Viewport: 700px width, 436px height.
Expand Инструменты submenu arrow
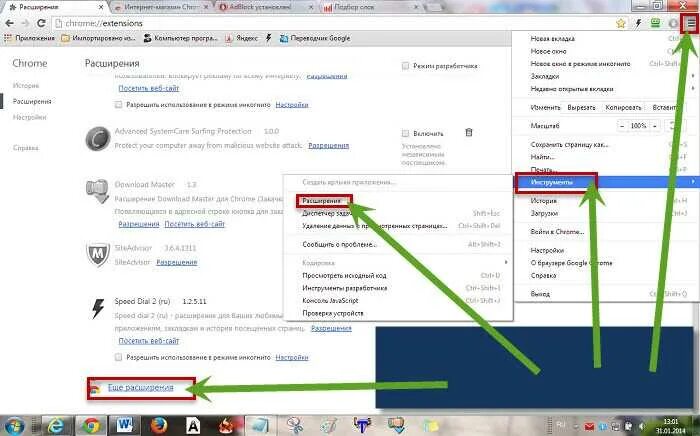click(x=693, y=182)
